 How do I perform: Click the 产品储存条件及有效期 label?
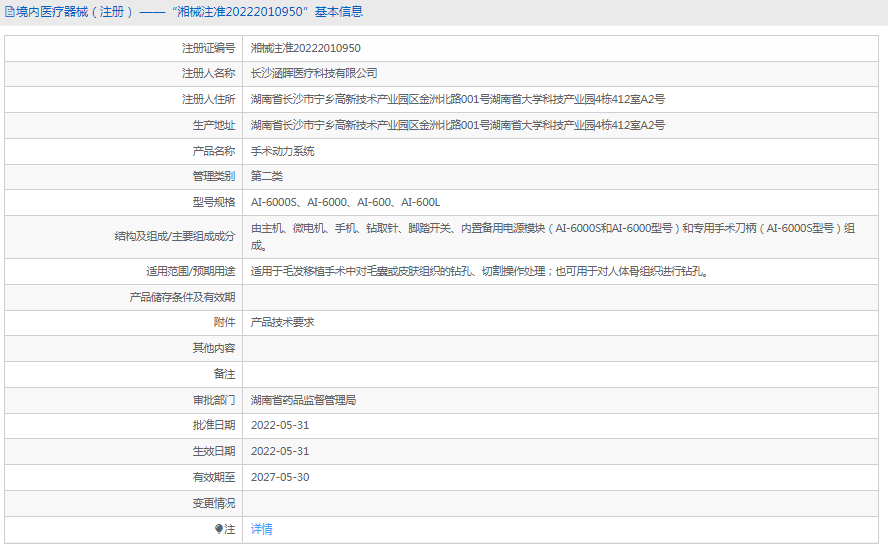[182, 297]
